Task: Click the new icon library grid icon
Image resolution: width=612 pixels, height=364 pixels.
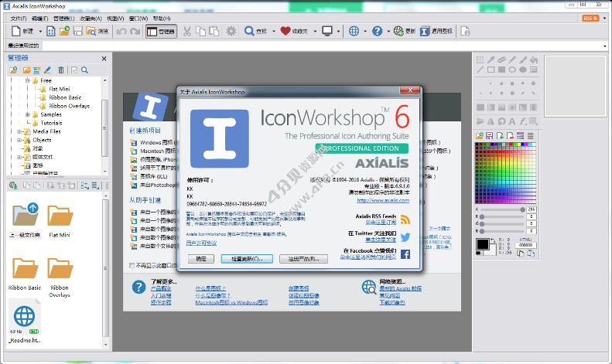Action: (x=51, y=31)
